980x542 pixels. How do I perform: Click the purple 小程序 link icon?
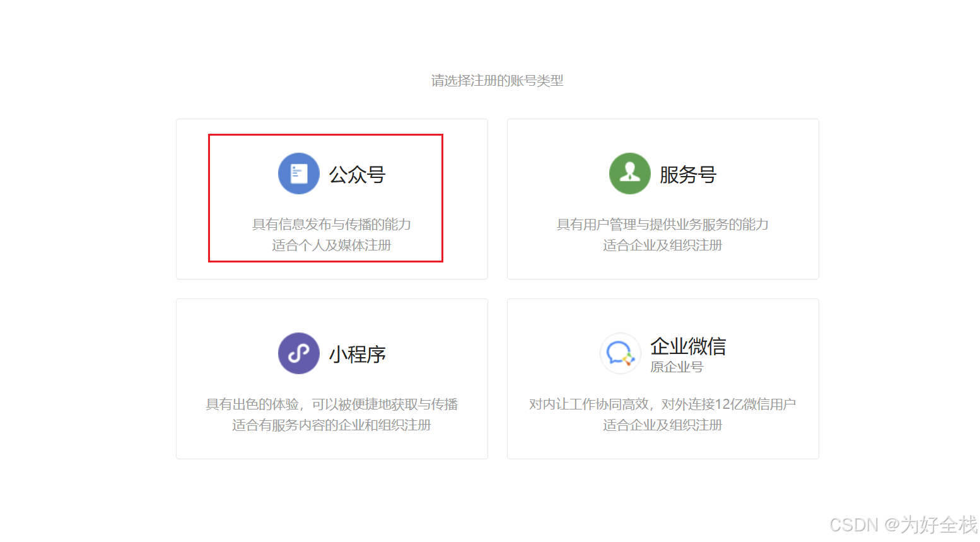point(299,353)
